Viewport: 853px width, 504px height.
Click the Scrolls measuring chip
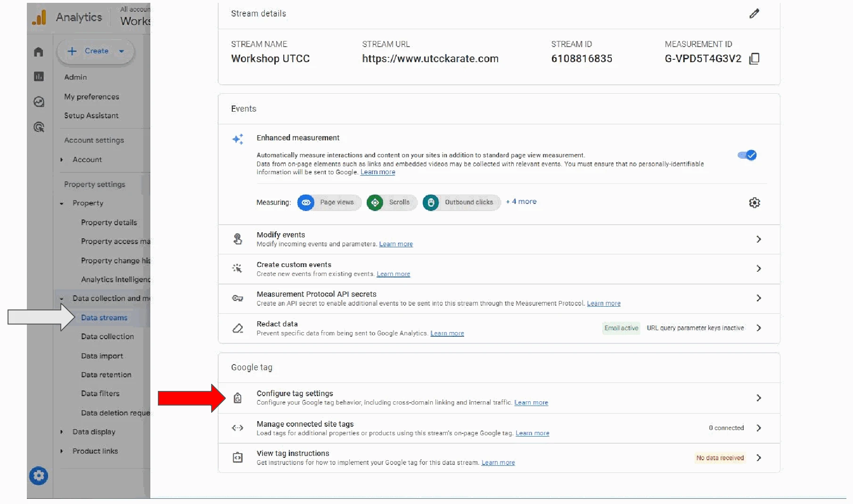point(392,203)
